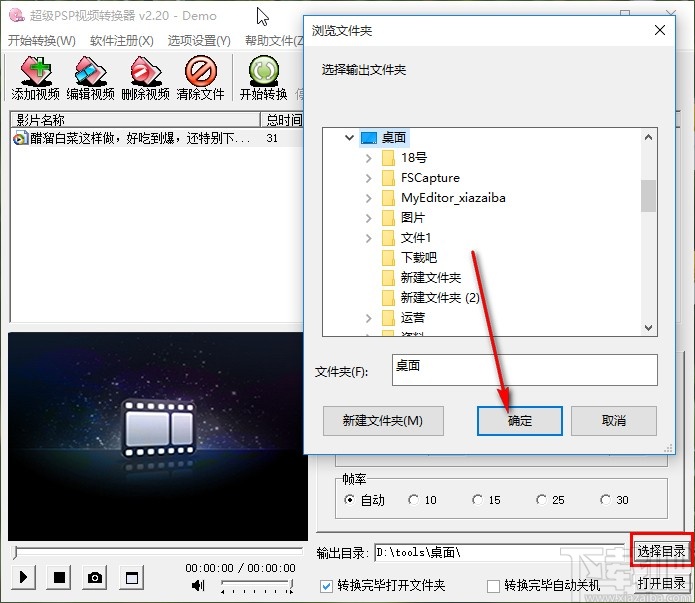This screenshot has width=695, height=603.
Task: Click the Delete Video (删除视频) toolbar icon
Action: pyautogui.click(x=145, y=71)
